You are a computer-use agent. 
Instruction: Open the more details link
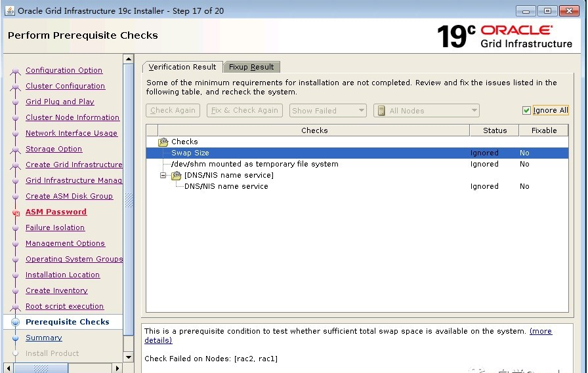[540, 332]
